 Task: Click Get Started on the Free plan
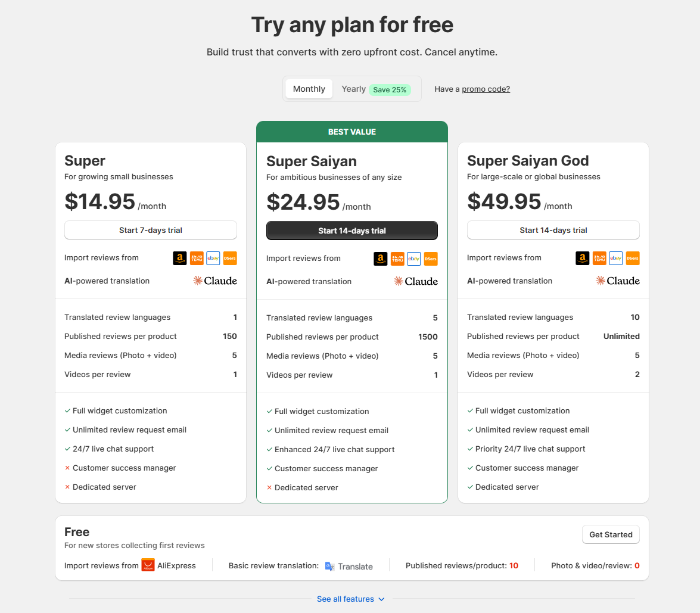611,534
